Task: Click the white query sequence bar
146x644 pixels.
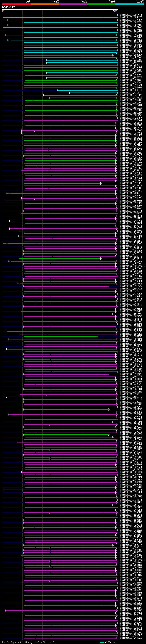Action: (x=60, y=10)
